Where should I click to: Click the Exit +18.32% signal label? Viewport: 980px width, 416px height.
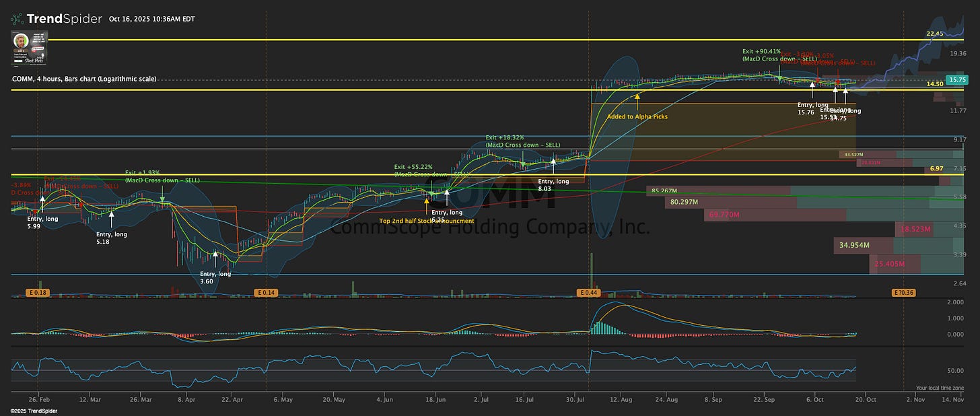(x=523, y=141)
